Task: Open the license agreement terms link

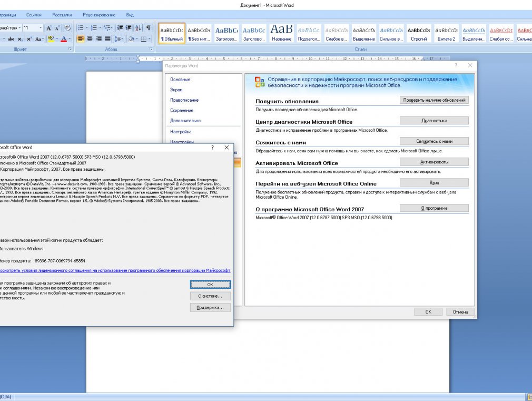Action: [115, 271]
